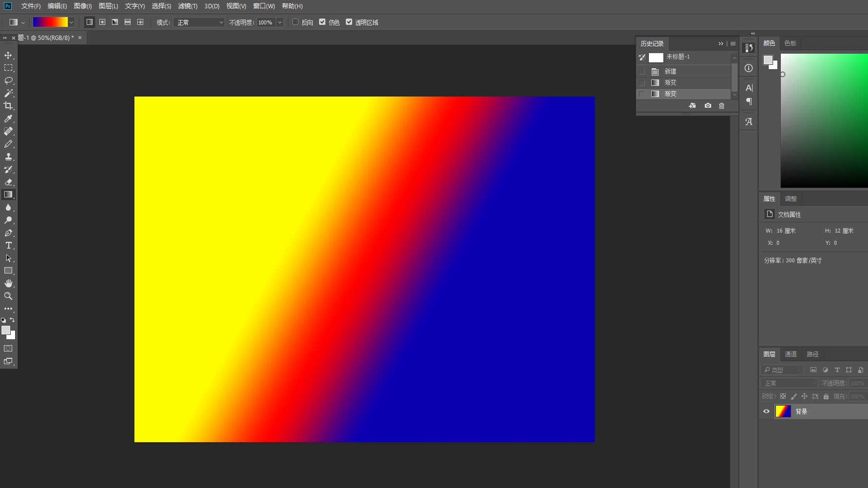Disable the 仿色 dither checkbox

pos(322,22)
